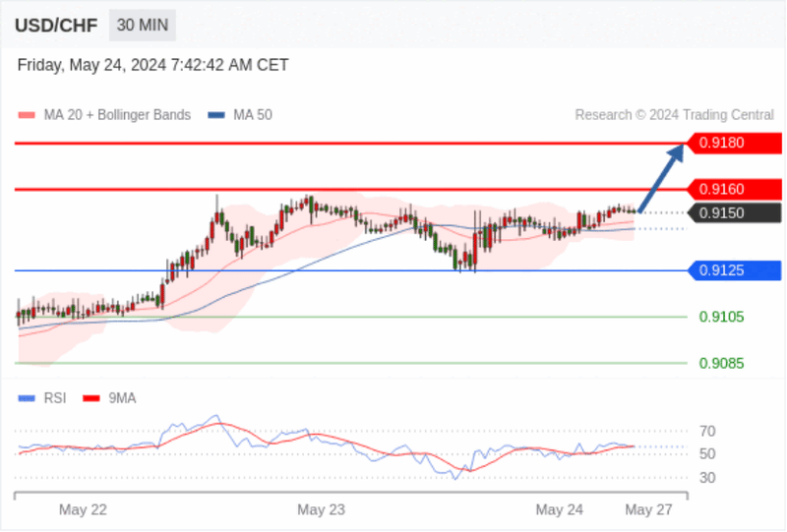Click the RSI 70 level label

(x=707, y=431)
